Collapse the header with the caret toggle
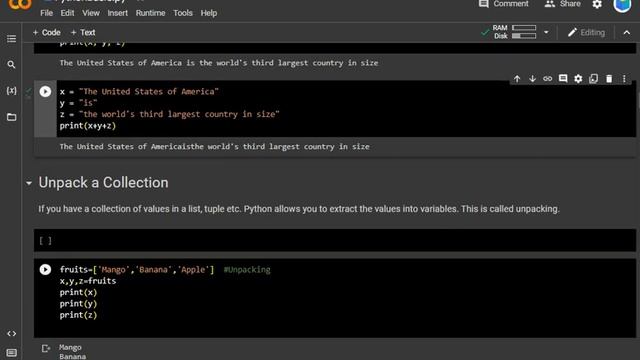640x360 pixels. point(627,33)
